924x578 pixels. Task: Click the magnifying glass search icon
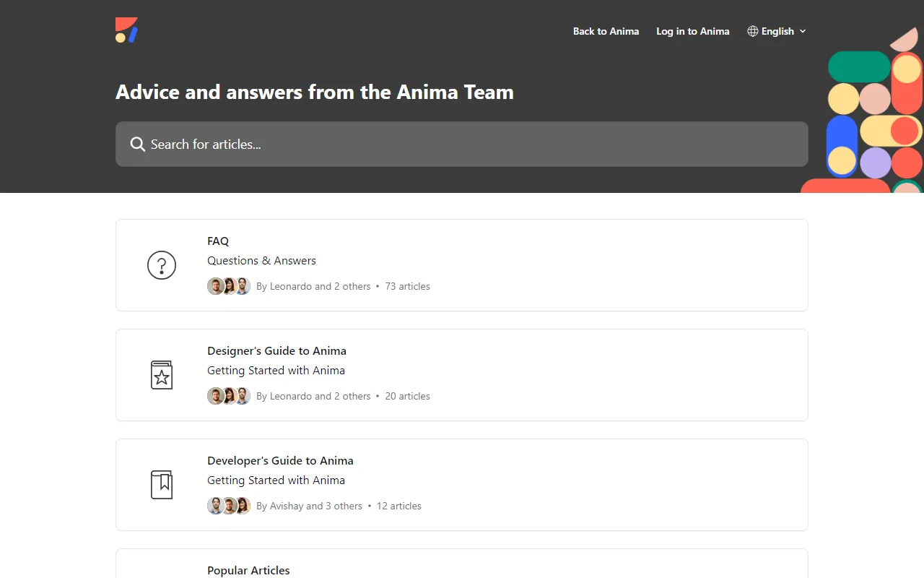(138, 144)
